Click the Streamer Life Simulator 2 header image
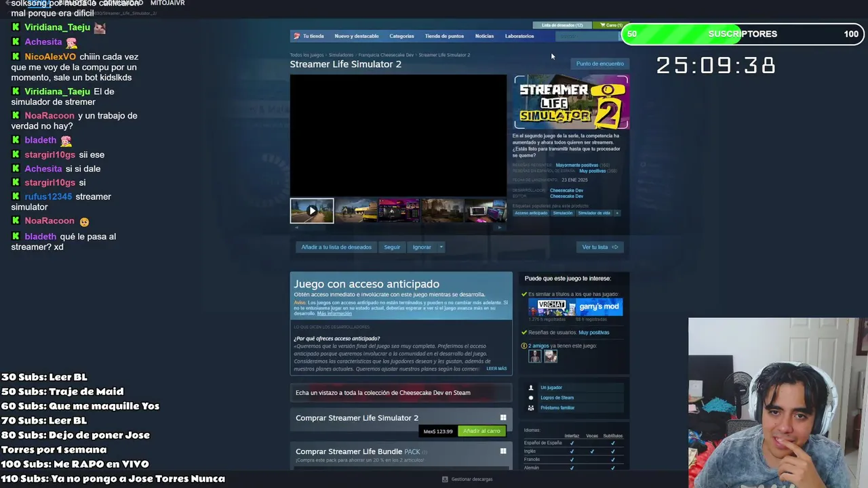This screenshot has width=868, height=488. [x=571, y=102]
